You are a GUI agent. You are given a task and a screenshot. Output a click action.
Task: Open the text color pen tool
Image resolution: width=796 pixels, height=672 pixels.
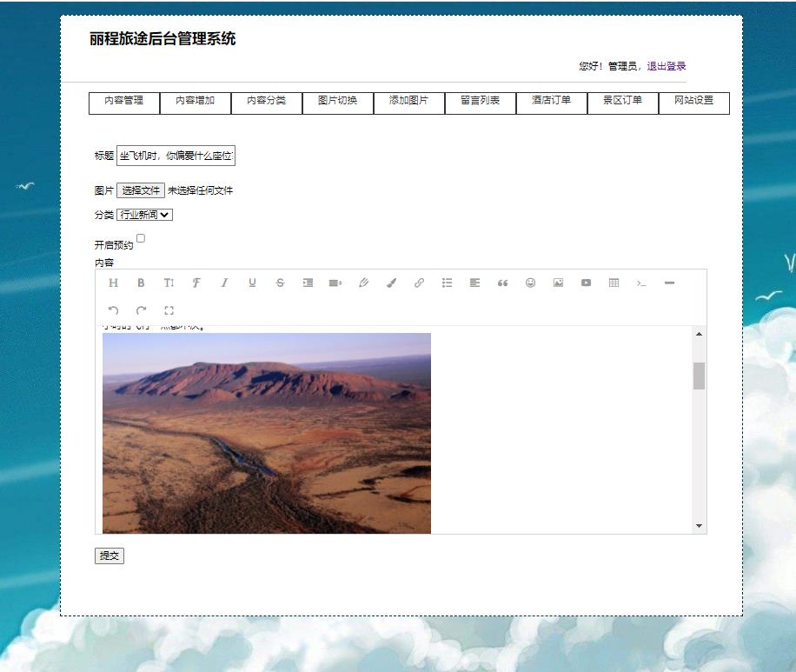click(x=363, y=283)
